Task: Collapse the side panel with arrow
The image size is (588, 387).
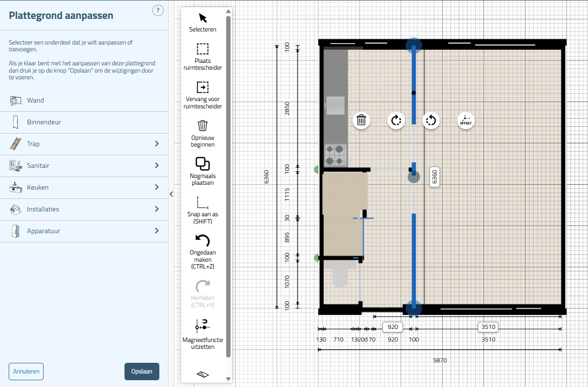Action: (x=171, y=194)
